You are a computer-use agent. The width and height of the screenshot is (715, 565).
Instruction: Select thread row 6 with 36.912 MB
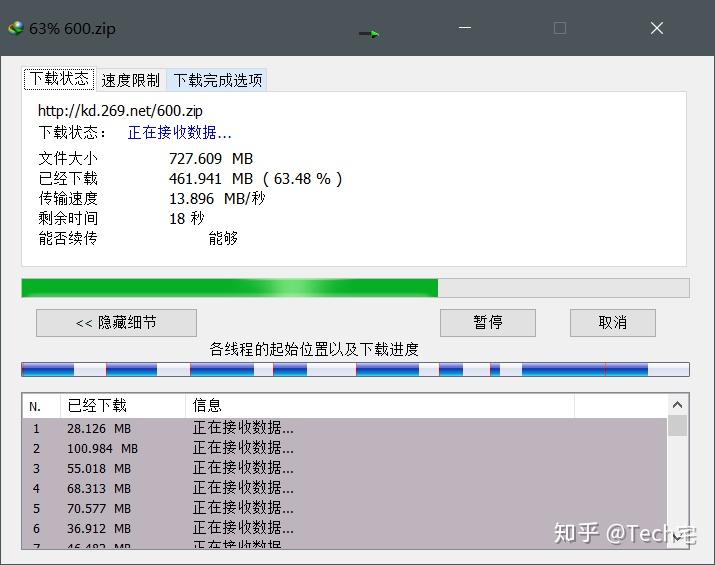[345, 529]
